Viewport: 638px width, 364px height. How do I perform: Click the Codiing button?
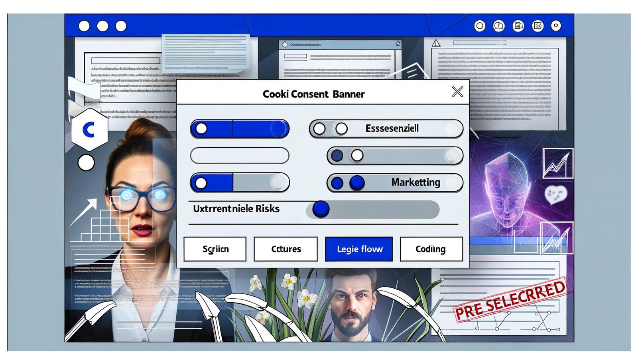click(431, 249)
